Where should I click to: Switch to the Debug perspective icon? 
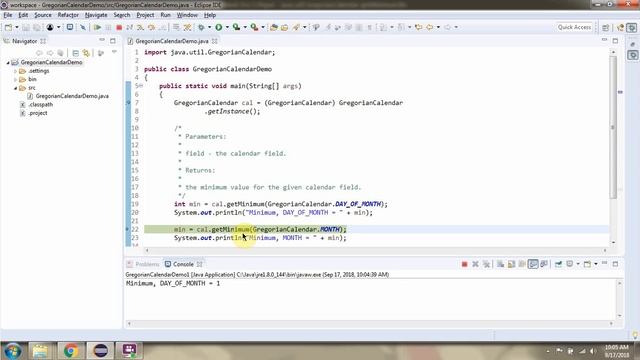[x=632, y=27]
